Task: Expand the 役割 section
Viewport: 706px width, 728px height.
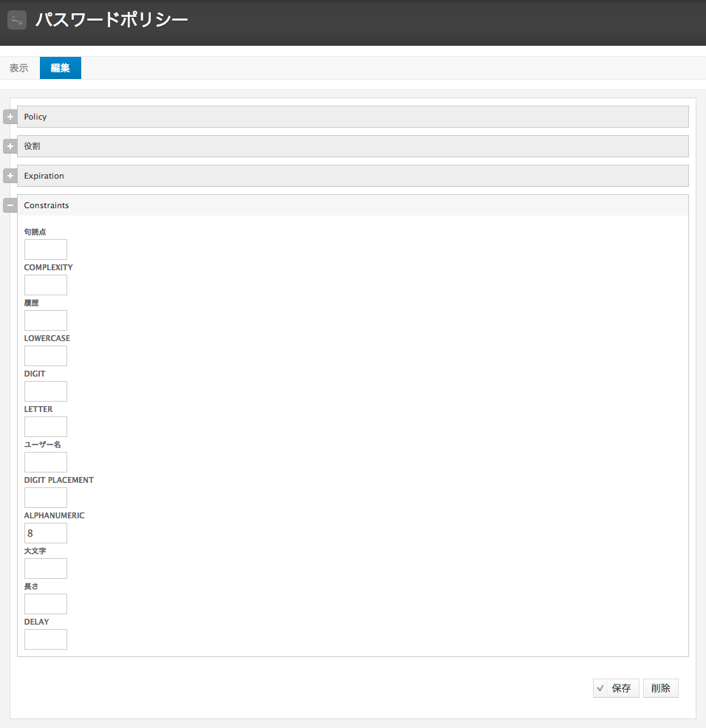Action: (10, 145)
